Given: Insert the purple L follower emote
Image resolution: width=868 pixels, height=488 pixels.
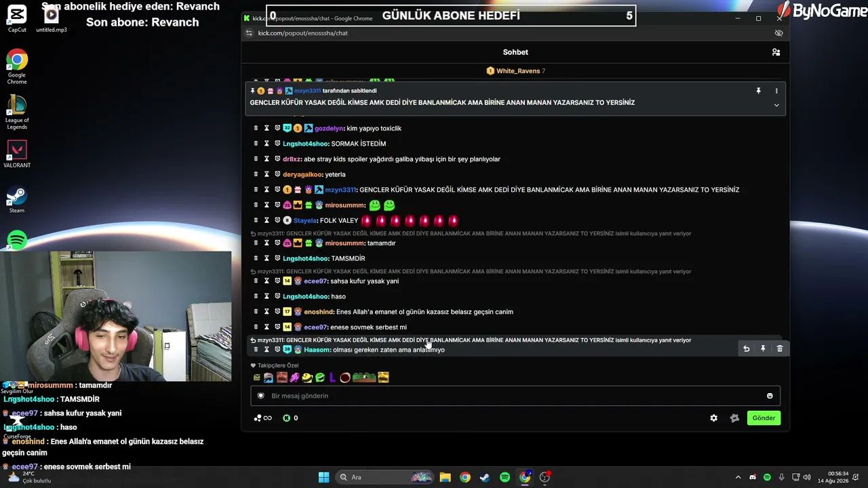Looking at the screenshot, I should click(x=332, y=378).
